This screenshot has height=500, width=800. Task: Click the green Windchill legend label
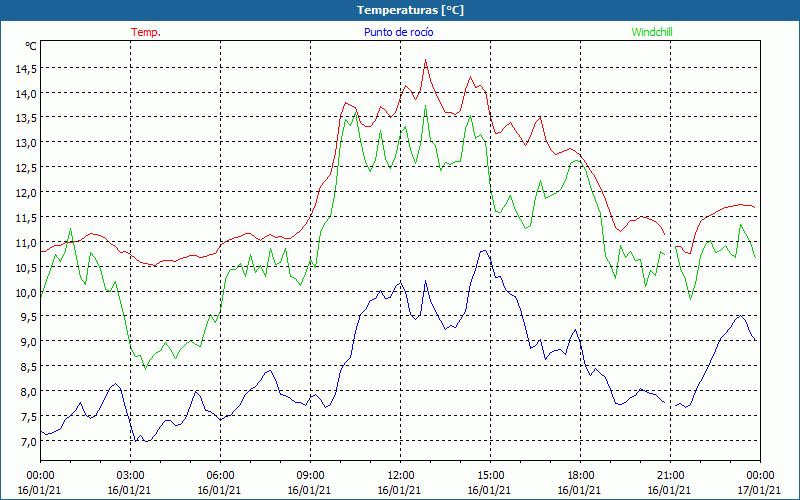(652, 32)
